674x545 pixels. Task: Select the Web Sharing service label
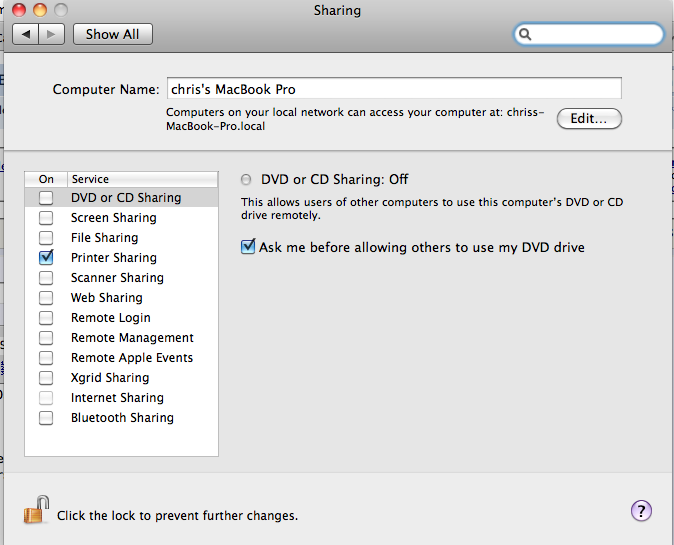[107, 297]
